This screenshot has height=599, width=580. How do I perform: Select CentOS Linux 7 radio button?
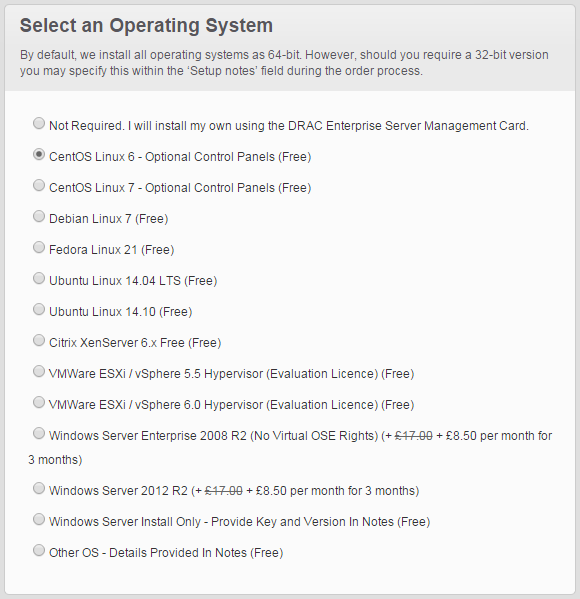[x=39, y=185]
